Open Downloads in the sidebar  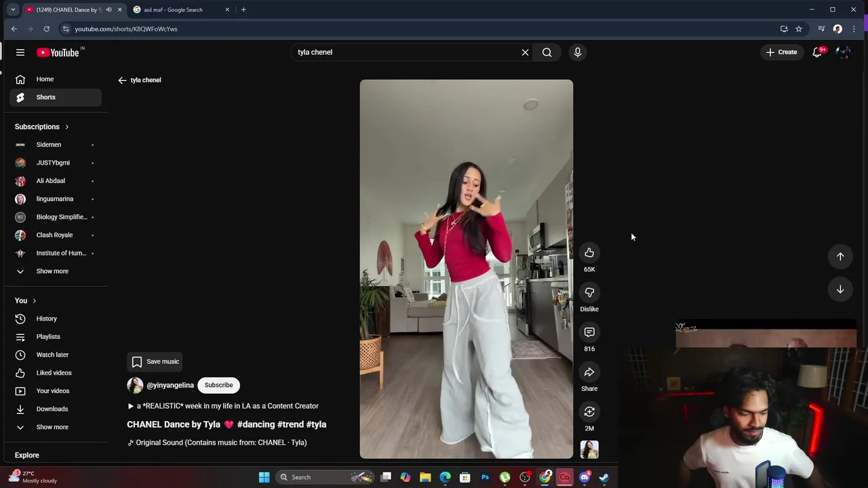coord(56,409)
